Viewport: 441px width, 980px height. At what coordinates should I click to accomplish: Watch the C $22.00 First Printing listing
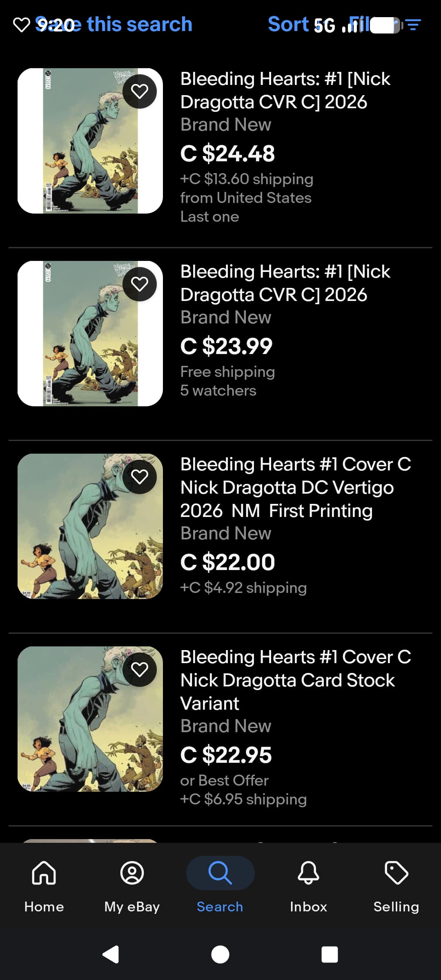140,477
